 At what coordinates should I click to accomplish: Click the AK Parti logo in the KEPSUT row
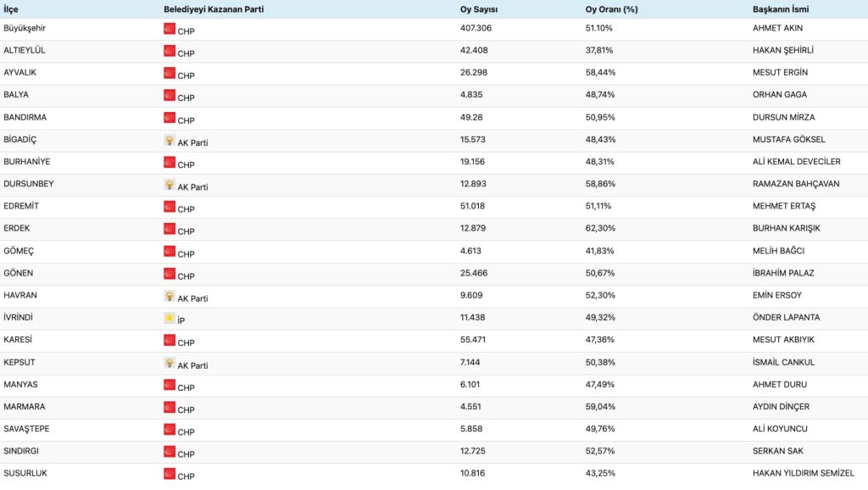coord(170,363)
